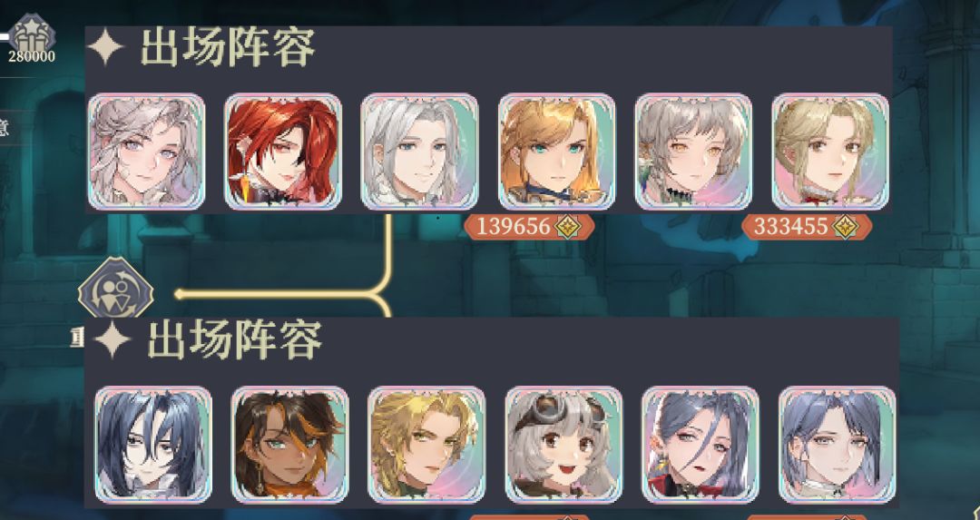The width and height of the screenshot is (980, 520).
Task: Choose the blonde updo character in top row
Action: coord(830,152)
